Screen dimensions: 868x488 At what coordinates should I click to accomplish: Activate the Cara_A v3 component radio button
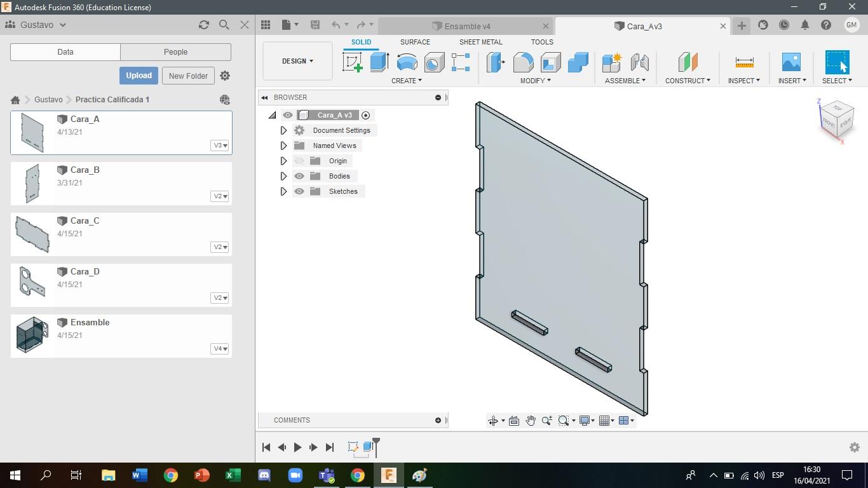coord(365,115)
